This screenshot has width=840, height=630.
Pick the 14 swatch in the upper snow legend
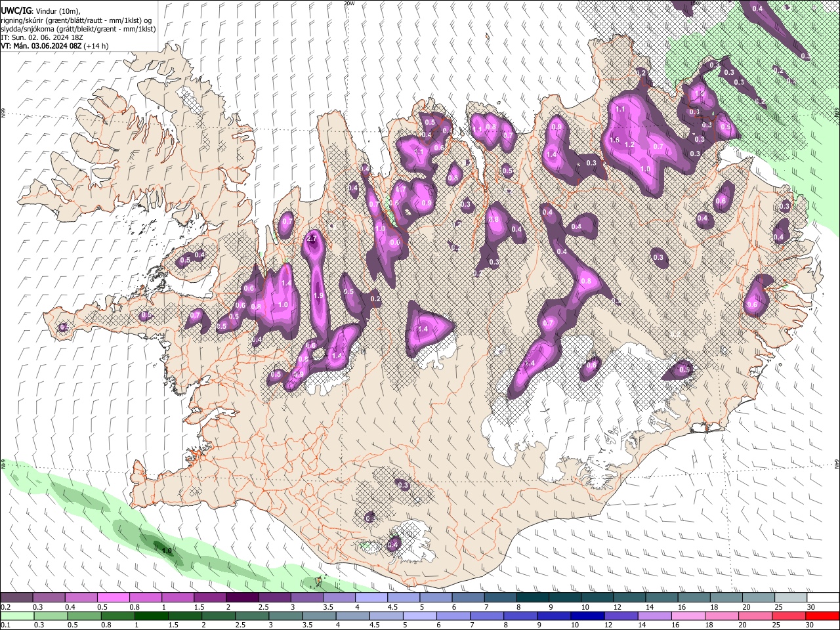[x=662, y=597]
